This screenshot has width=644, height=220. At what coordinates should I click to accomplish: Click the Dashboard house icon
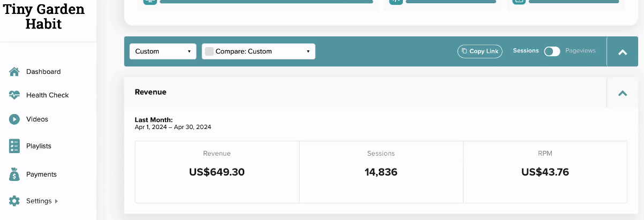14,71
